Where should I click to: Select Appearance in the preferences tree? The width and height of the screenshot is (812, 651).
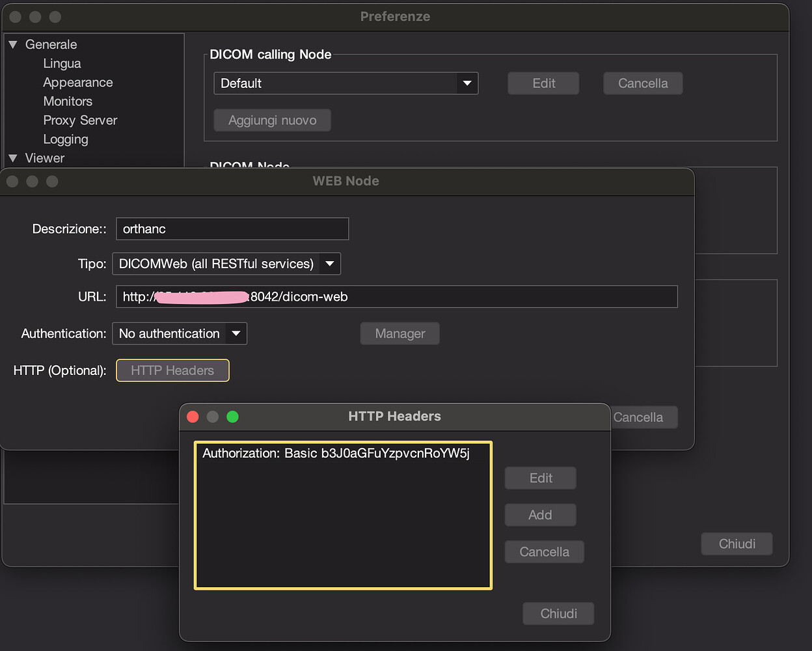point(77,83)
